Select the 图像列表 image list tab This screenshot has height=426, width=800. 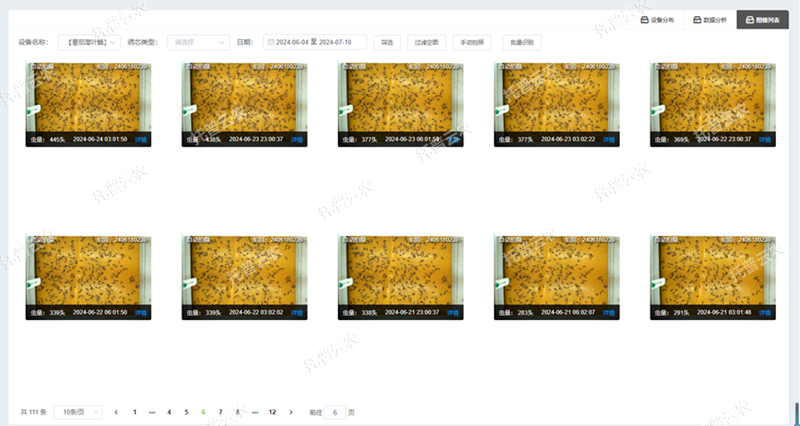click(x=763, y=19)
